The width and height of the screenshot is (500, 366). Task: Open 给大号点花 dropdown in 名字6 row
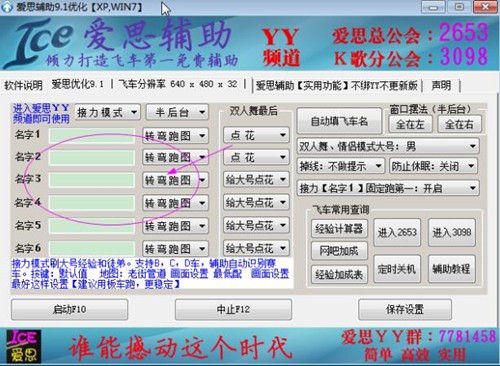[x=256, y=248]
